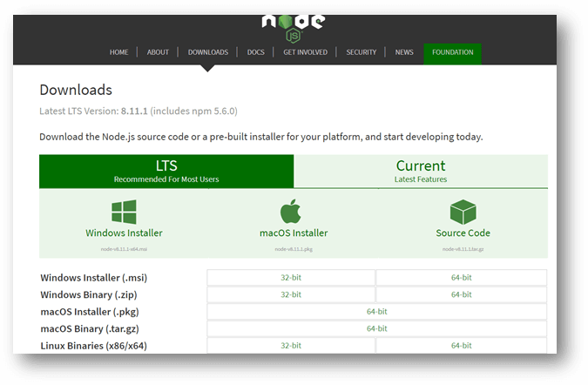The height and width of the screenshot is (385, 588).
Task: Click the Source Code cube icon
Action: [463, 212]
